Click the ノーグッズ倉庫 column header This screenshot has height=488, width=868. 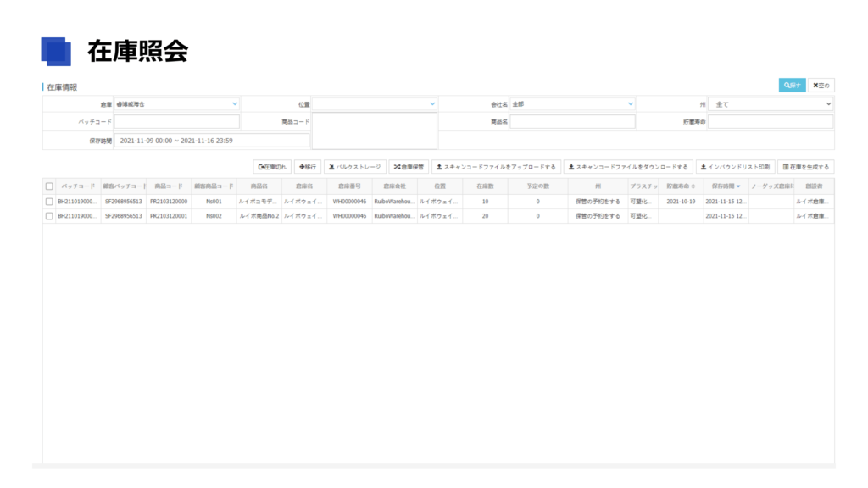pos(771,186)
